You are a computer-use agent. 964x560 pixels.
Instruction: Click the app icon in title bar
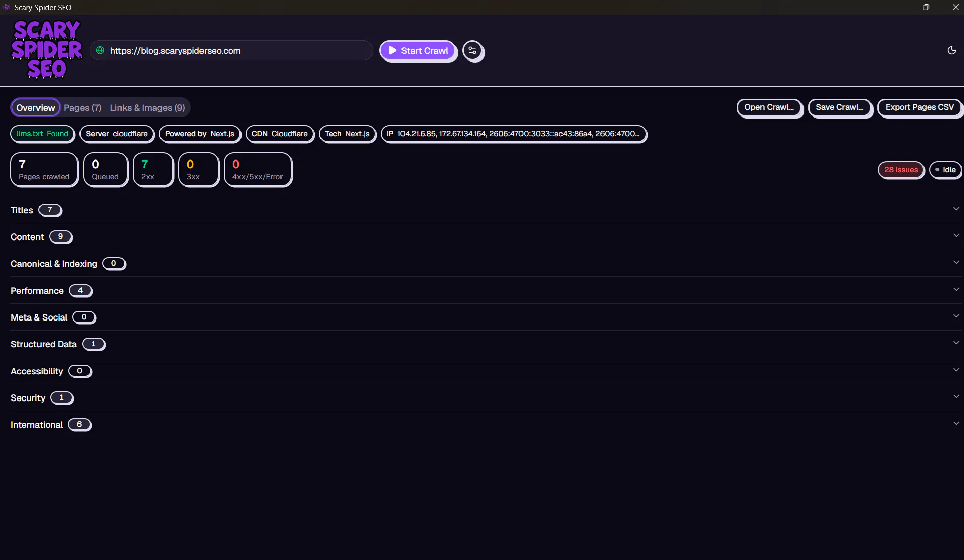7,7
